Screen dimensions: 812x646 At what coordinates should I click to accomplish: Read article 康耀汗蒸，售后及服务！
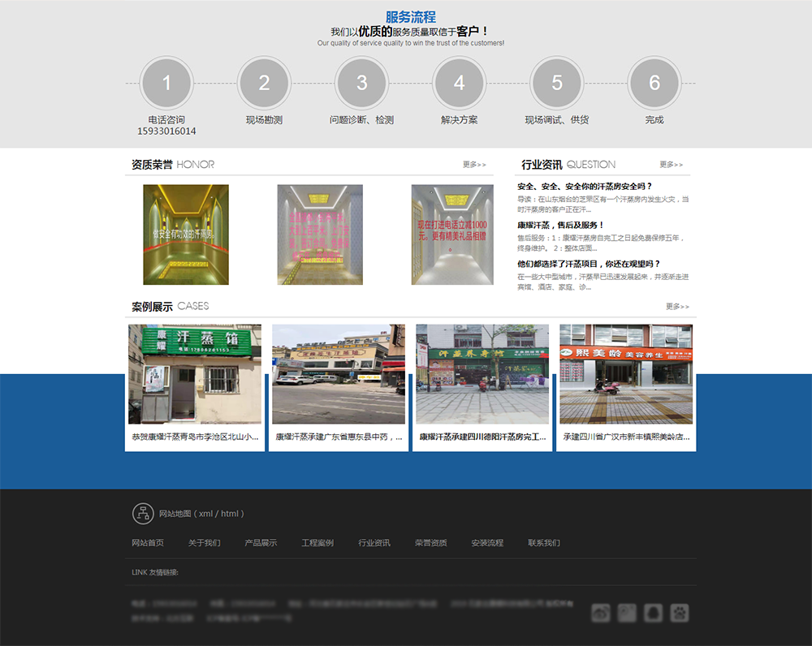click(561, 225)
